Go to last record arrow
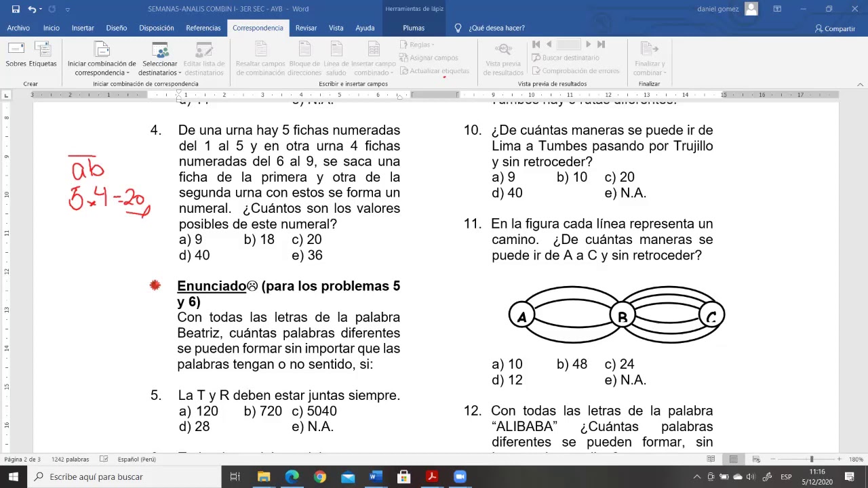 601,45
